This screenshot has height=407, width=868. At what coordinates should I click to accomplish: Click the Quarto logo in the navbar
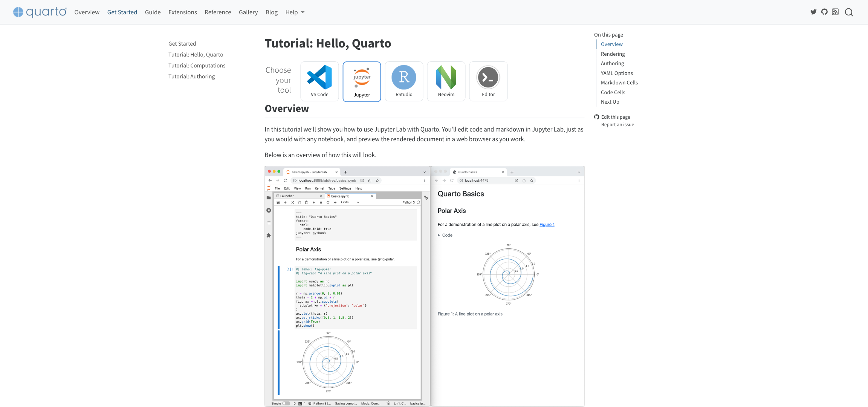point(40,12)
